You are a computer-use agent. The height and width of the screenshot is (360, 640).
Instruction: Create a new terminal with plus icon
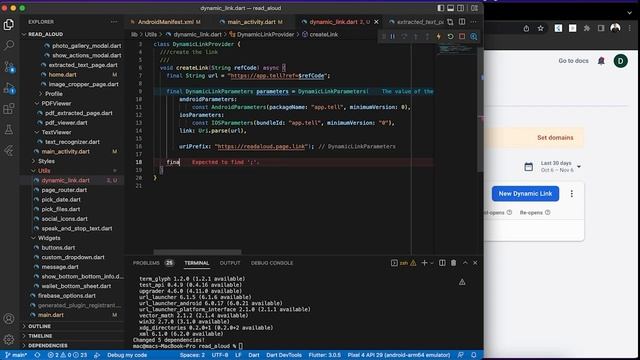coord(424,263)
